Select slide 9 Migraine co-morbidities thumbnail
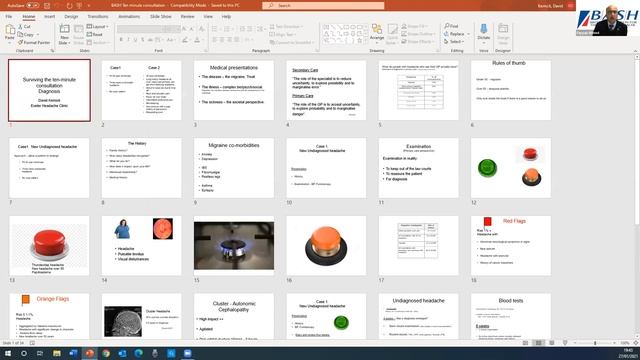This screenshot has width=640, height=360. click(x=234, y=168)
